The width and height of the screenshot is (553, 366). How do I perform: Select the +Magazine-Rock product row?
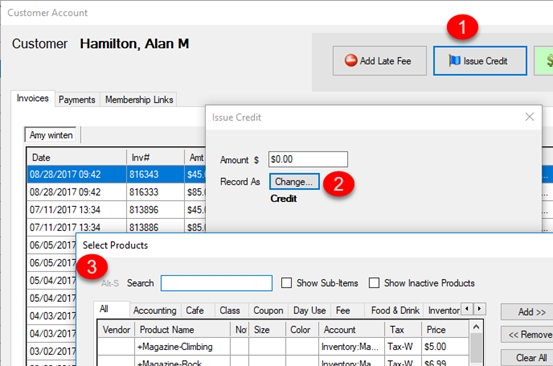click(x=284, y=361)
